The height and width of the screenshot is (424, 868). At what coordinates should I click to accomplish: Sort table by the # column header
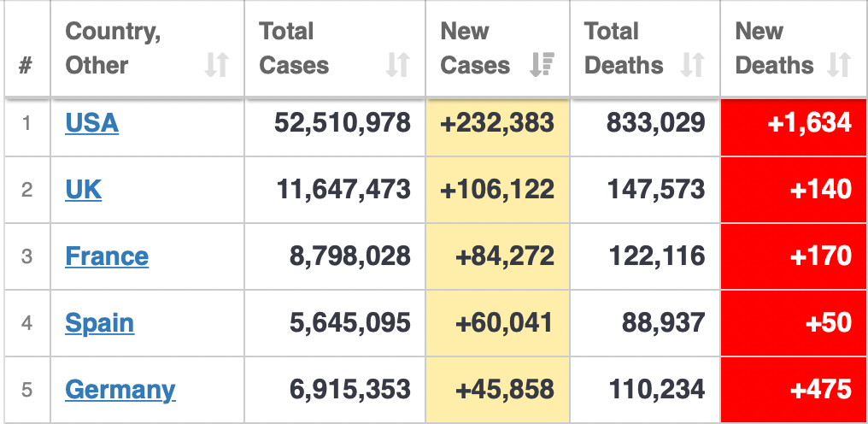(x=26, y=66)
